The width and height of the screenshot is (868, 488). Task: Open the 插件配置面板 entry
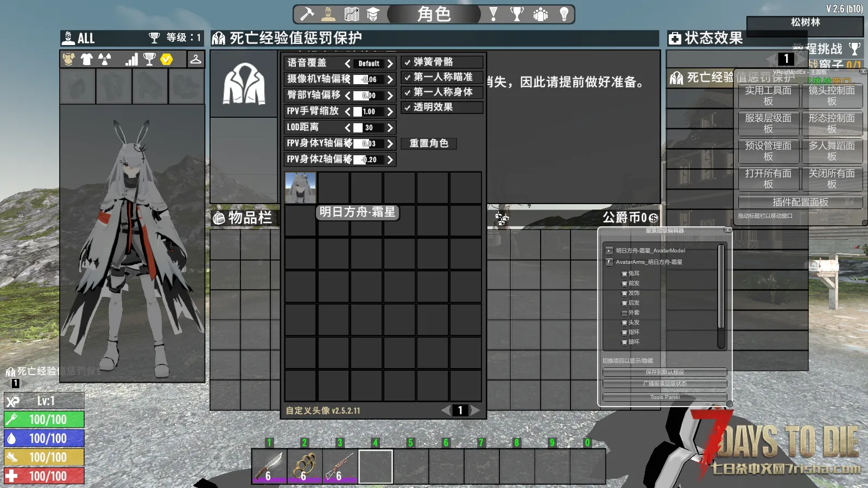(800, 202)
